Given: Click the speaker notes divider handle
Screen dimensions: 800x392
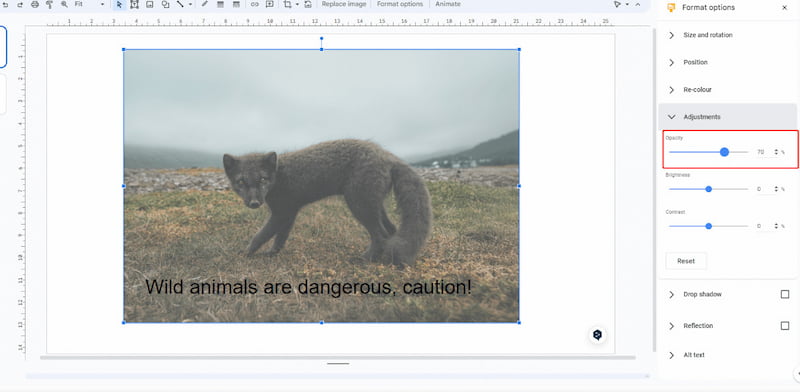Looking at the screenshot, I should [338, 364].
